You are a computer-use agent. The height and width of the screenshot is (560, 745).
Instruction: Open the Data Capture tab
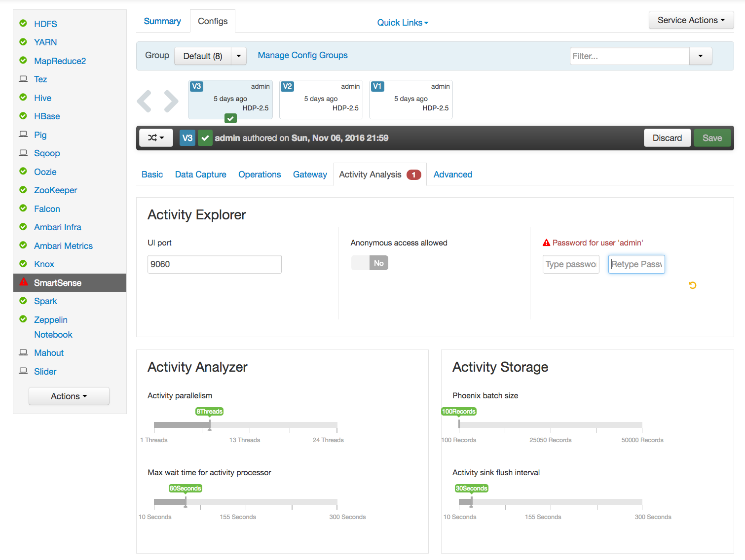point(200,174)
